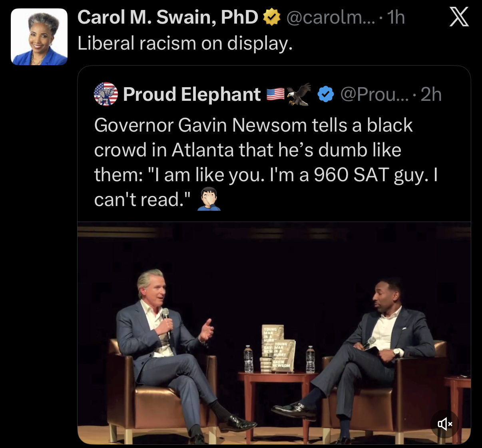Open the quoted tweet text about Governor Newsom

coord(266,162)
